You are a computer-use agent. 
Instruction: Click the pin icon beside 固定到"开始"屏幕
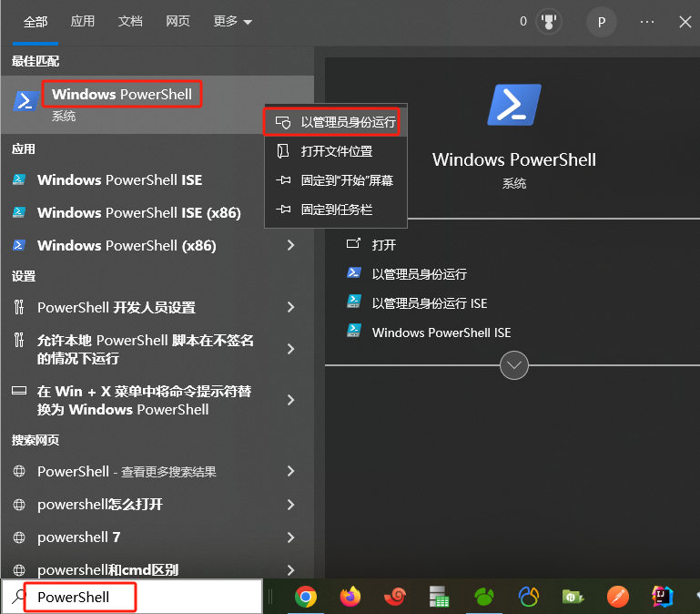283,180
